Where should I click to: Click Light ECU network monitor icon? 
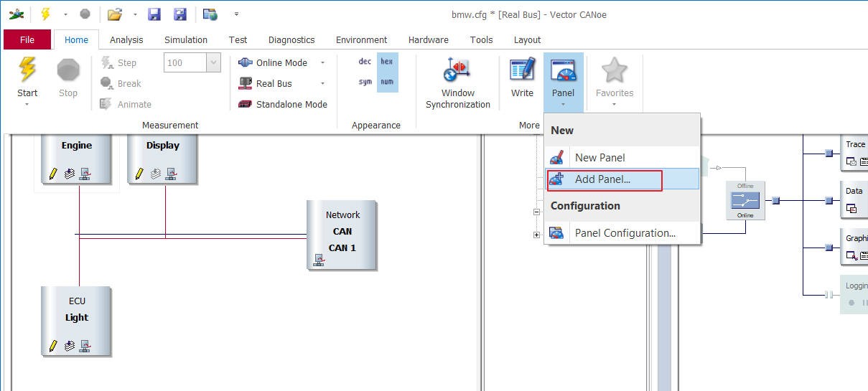click(x=85, y=346)
